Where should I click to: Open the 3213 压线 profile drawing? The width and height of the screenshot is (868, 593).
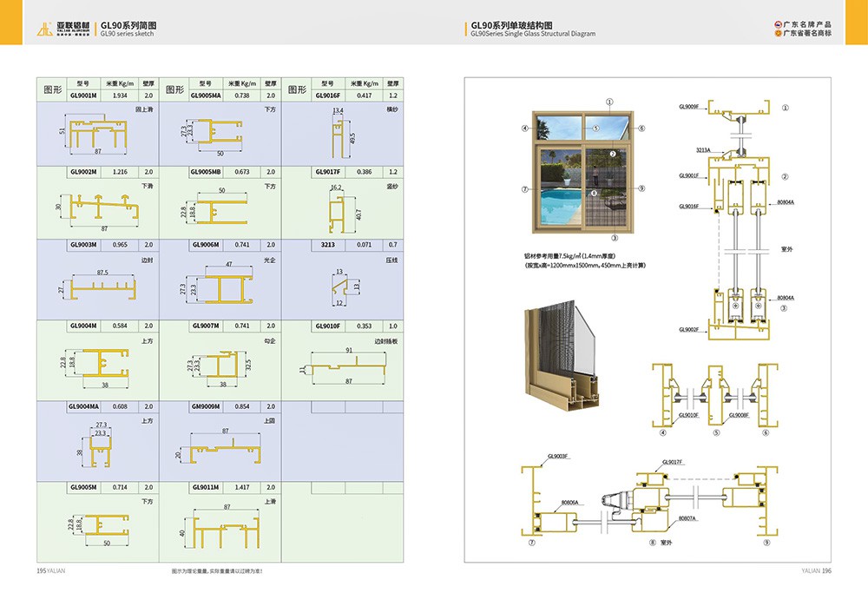[x=345, y=288]
